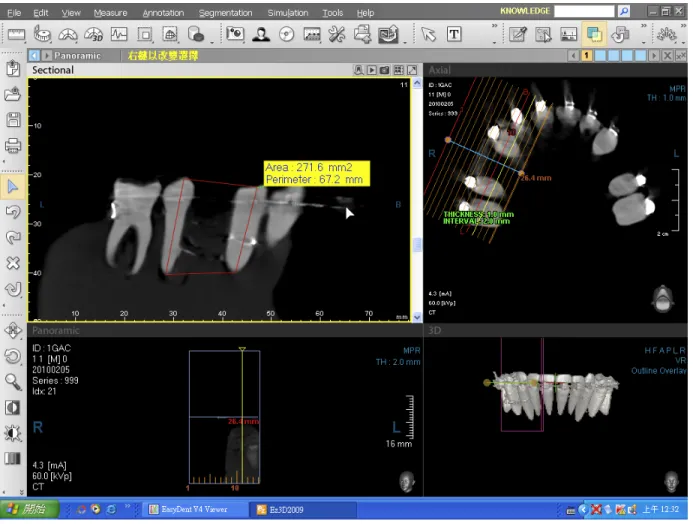Open the density profile graph tool
Viewport: 693px width, 524px height.
tap(119, 34)
